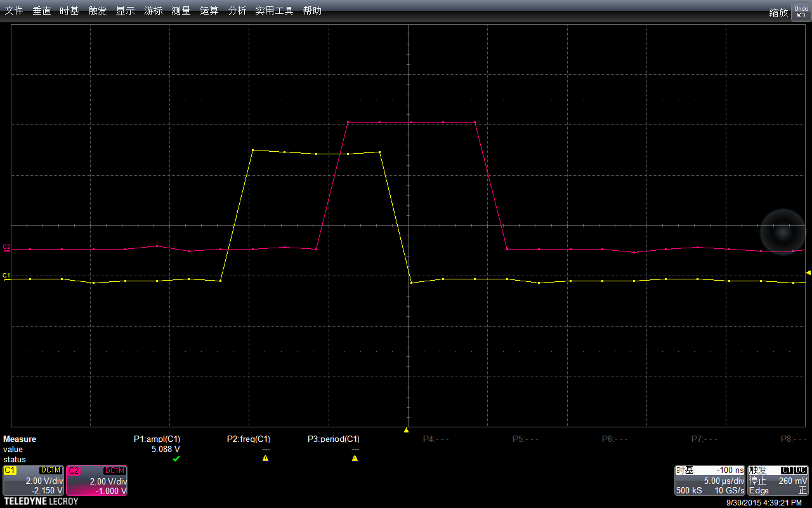The width and height of the screenshot is (812, 508).
Task: Open the 垂直 (Vertical) menu
Action: click(42, 11)
